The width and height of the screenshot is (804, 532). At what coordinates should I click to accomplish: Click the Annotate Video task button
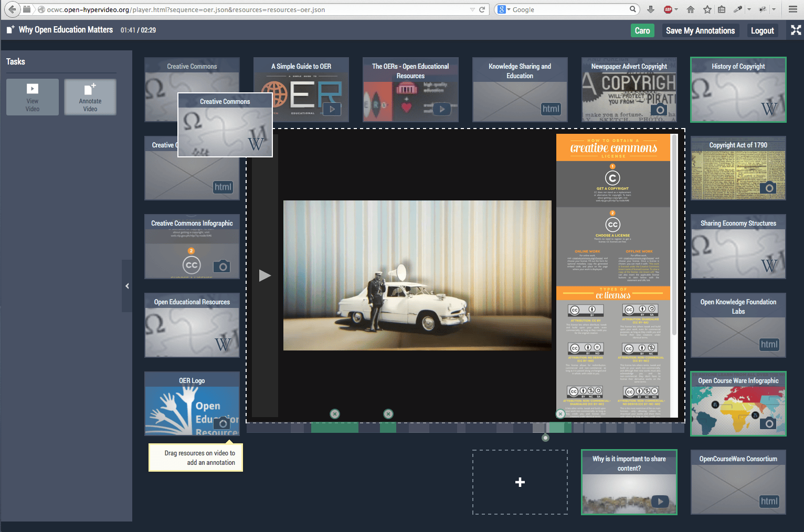point(90,97)
